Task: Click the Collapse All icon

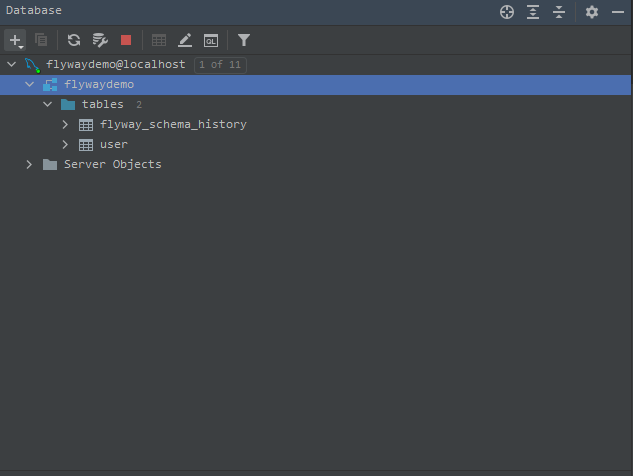Action: coord(559,12)
